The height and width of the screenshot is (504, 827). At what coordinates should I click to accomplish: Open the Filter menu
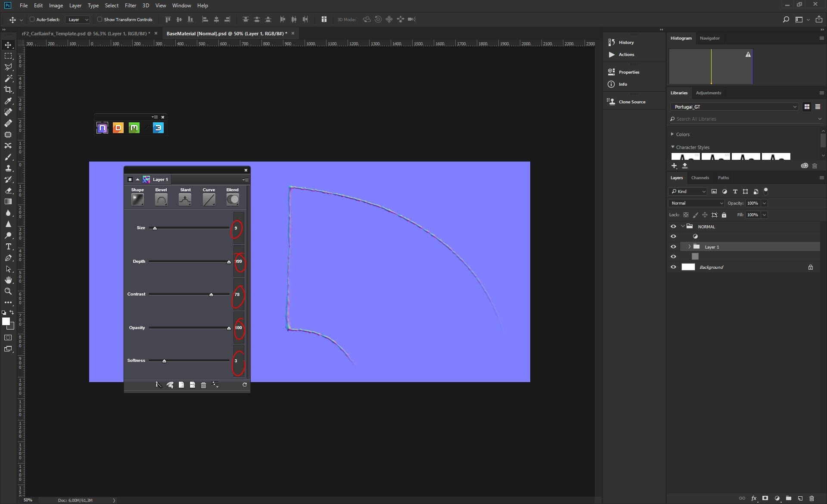[x=131, y=6]
